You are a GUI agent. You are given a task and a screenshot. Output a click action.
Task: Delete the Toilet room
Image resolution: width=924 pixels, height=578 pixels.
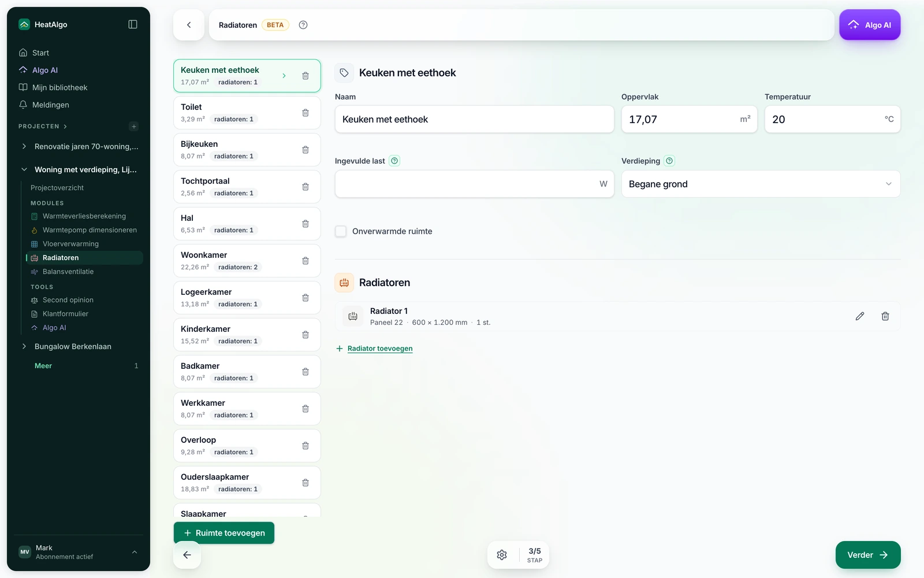click(305, 113)
